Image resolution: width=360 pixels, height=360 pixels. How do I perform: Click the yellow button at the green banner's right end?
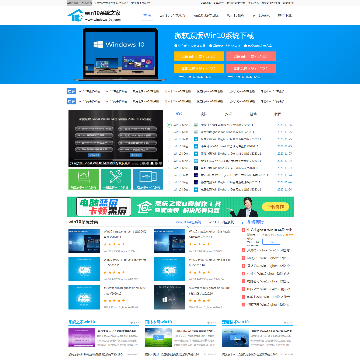pyautogui.click(x=275, y=207)
